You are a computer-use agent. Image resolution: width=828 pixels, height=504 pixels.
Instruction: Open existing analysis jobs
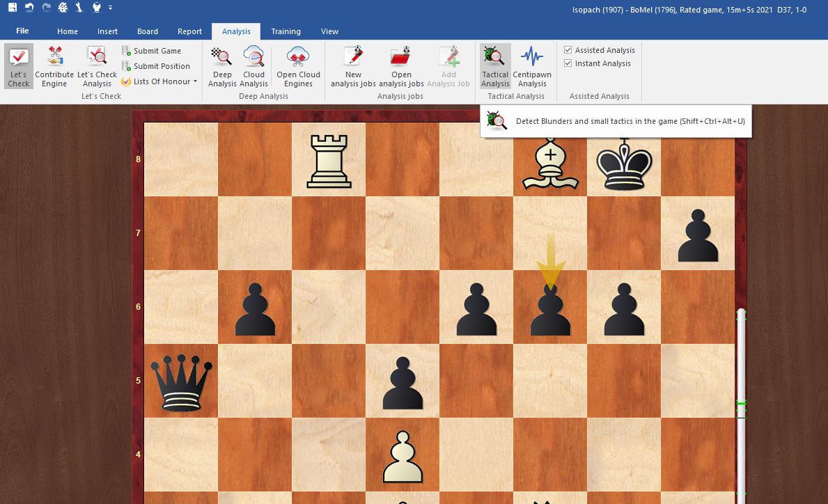coord(400,66)
